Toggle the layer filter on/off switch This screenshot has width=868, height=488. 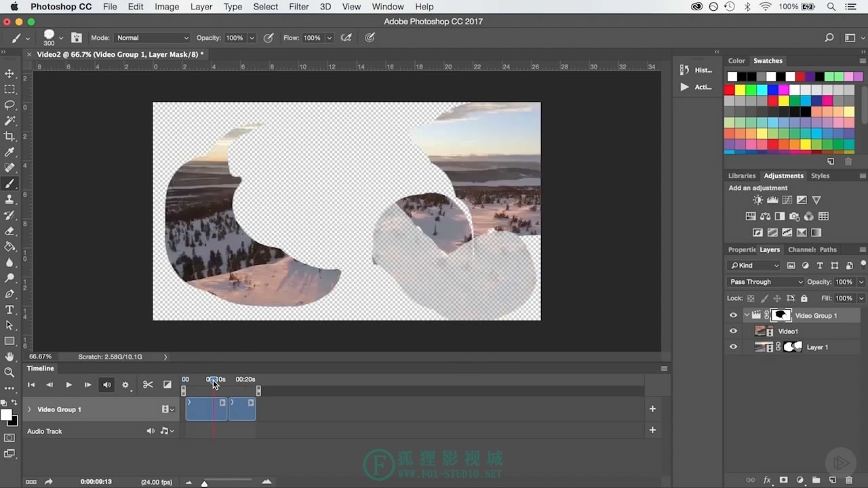click(863, 265)
